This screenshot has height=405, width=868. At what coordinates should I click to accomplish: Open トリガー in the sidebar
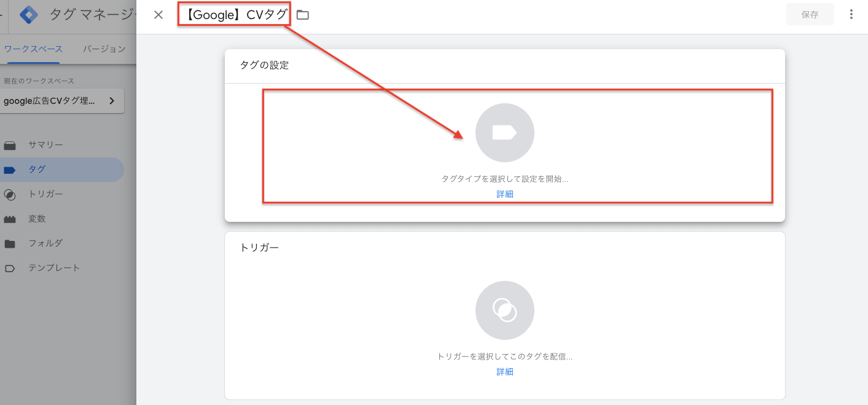click(61, 194)
